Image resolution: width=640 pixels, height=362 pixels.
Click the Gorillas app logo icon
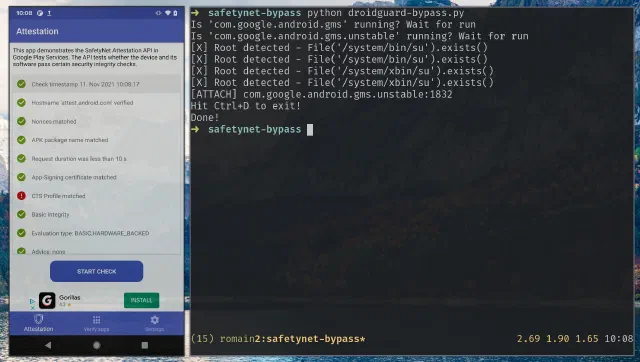(47, 300)
